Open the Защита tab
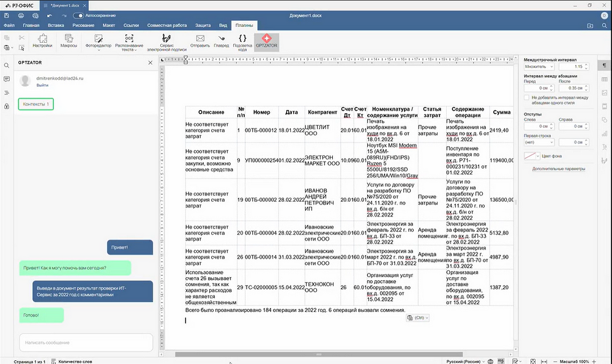This screenshot has height=364, width=612. pos(203,25)
